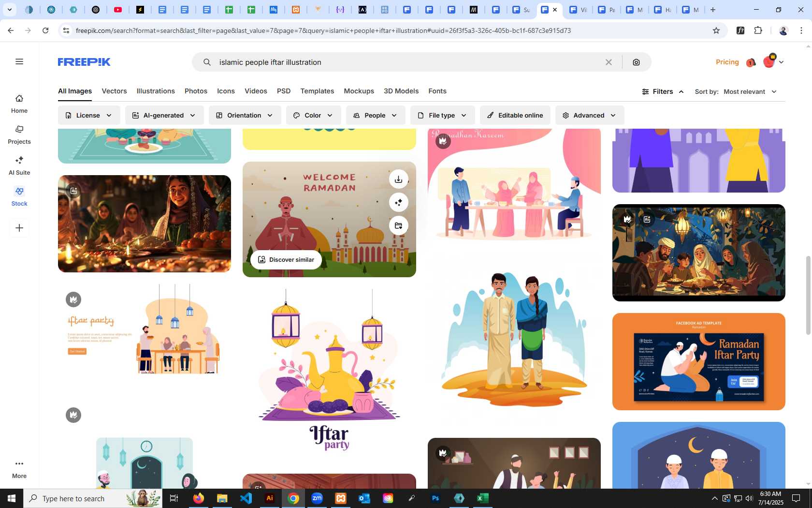Bookmark this page with the star icon
The width and height of the screenshot is (812, 508).
point(716,30)
